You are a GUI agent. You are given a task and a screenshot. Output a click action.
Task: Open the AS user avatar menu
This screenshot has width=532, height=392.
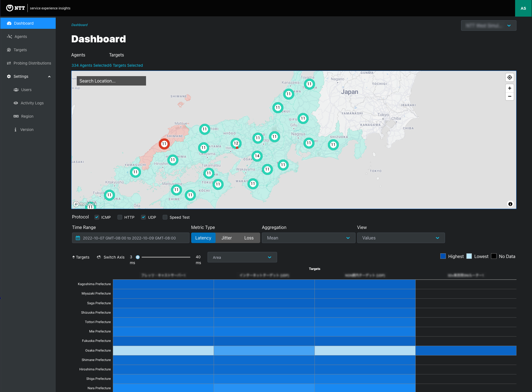523,8
